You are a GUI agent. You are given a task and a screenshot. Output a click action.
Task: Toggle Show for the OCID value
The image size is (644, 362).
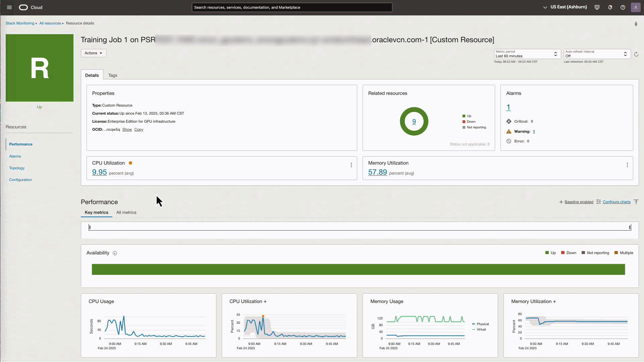(127, 129)
